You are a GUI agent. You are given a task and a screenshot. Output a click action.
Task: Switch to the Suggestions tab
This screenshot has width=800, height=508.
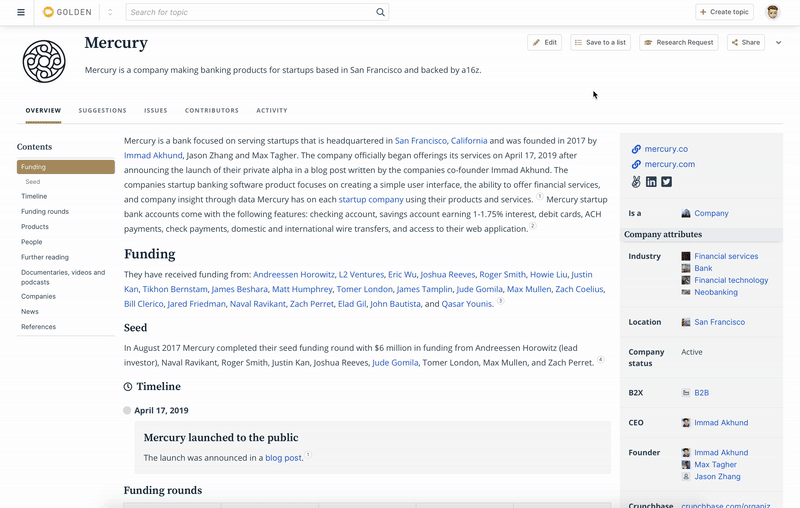click(x=103, y=111)
